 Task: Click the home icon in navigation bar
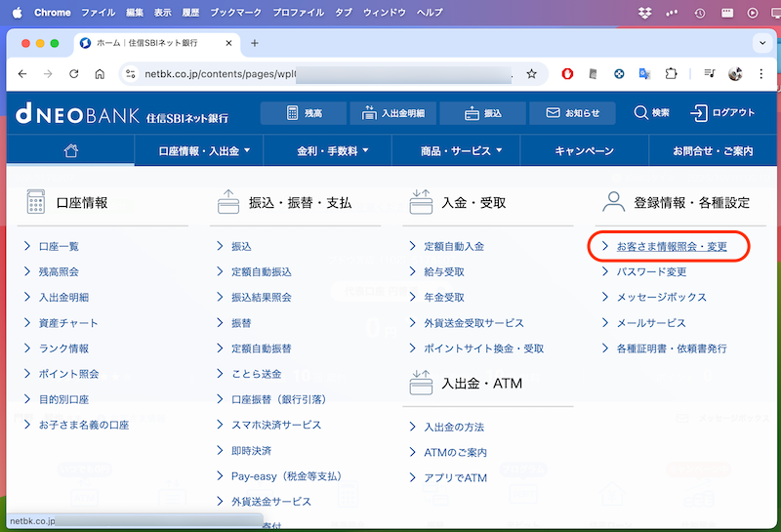coord(69,151)
